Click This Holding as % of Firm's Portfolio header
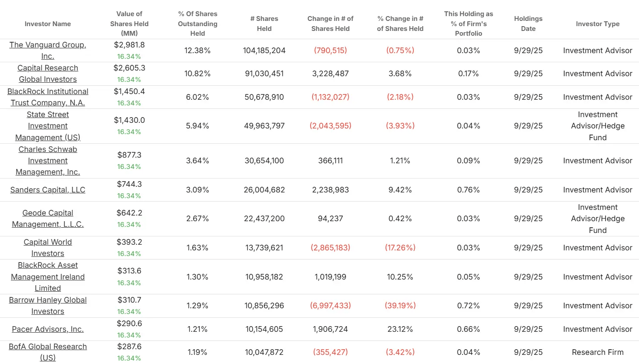Screen dimensions: 639x364 pos(469,24)
